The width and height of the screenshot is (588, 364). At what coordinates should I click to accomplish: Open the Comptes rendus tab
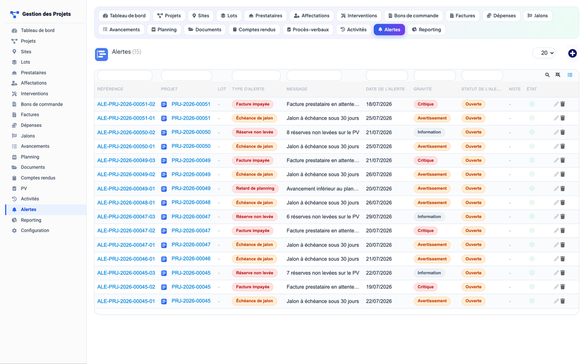pos(253,29)
